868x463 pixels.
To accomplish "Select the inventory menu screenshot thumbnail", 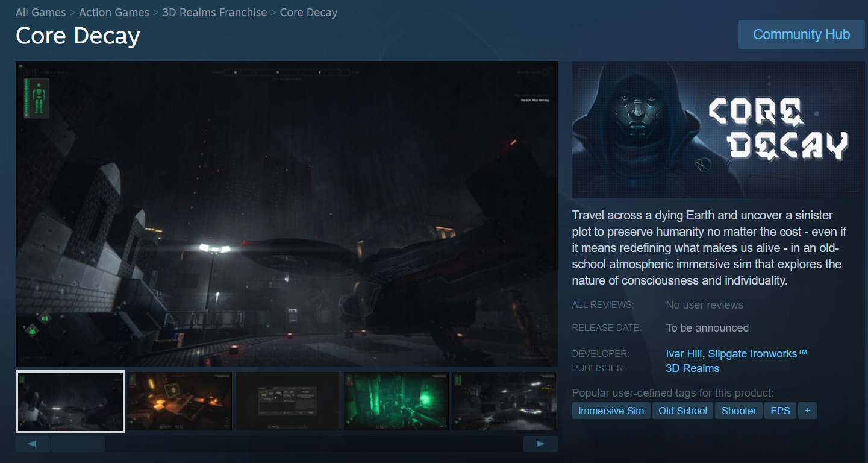I will [x=288, y=402].
